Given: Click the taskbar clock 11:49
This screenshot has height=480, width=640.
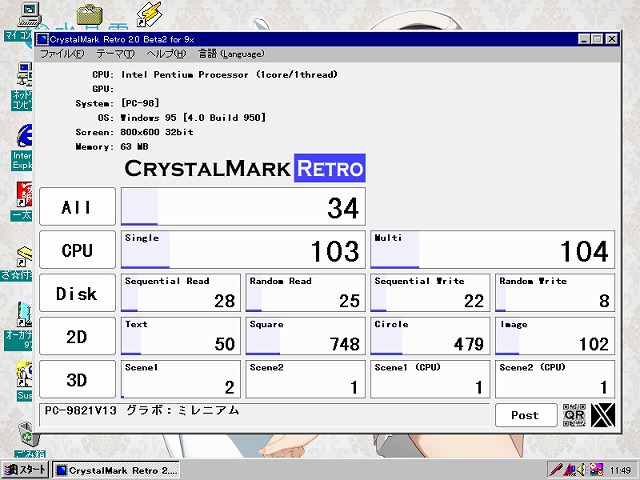Looking at the screenshot, I should 620,471.
